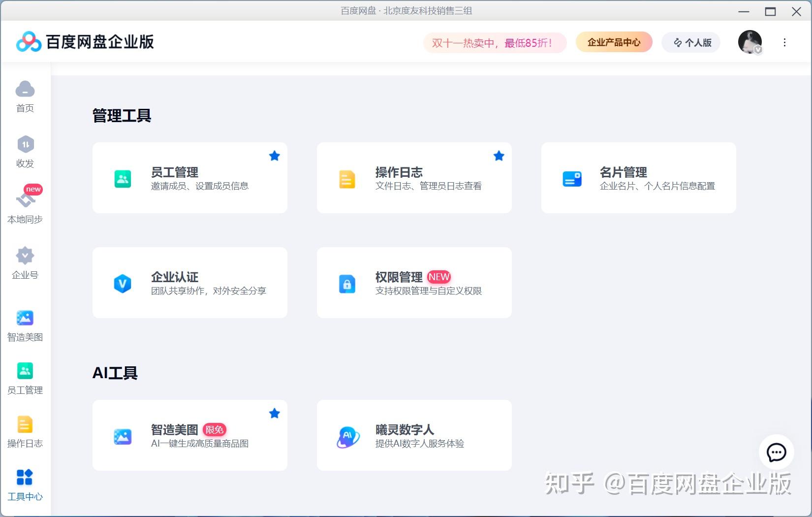Click the AI工具 section heading
The width and height of the screenshot is (812, 517).
click(x=115, y=373)
